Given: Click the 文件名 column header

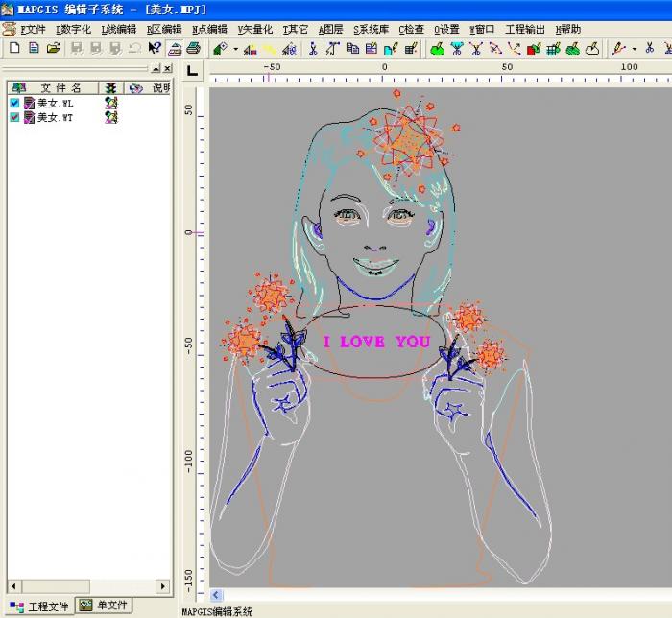Looking at the screenshot, I should tap(61, 87).
